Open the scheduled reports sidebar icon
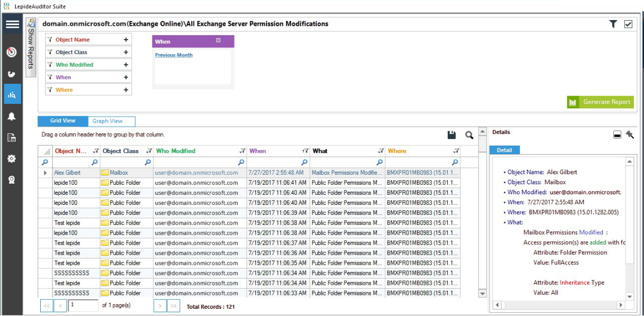This screenshot has width=644, height=316. click(x=12, y=138)
